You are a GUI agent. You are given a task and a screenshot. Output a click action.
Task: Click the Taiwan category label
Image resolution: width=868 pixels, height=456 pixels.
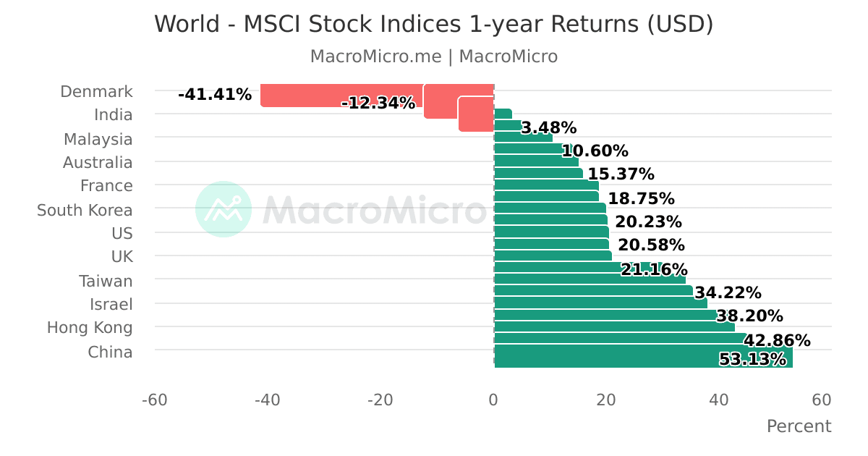[x=106, y=281]
